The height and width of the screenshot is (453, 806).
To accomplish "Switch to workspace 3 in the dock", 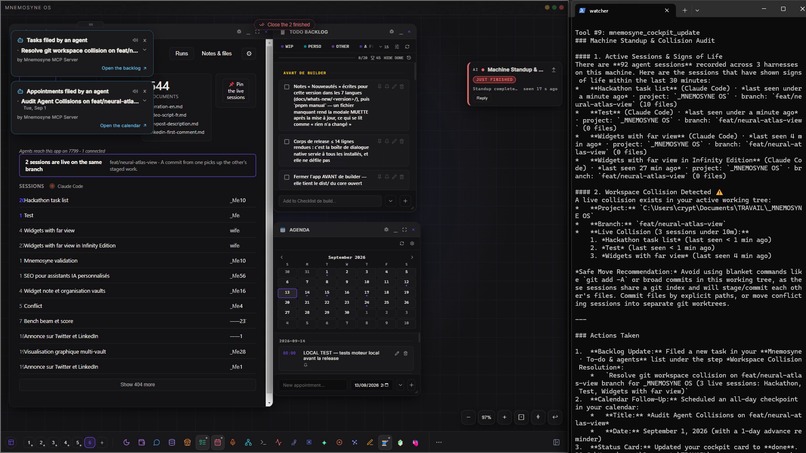I will pyautogui.click(x=54, y=442).
